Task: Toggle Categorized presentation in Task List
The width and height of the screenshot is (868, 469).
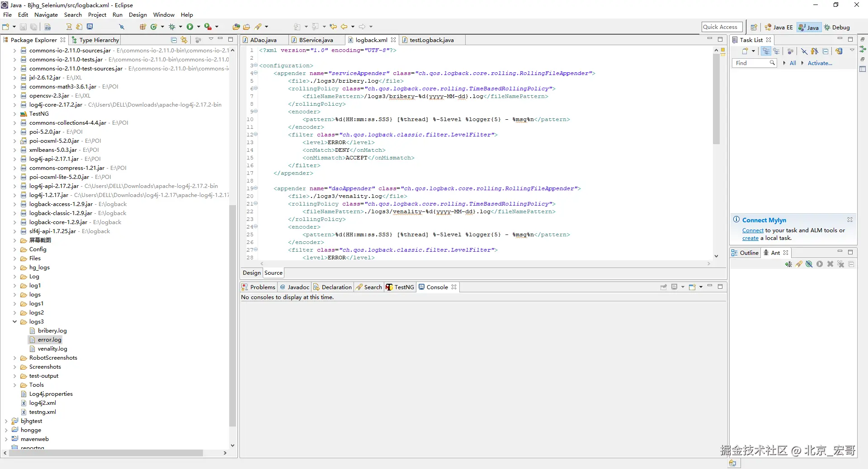Action: [766, 51]
